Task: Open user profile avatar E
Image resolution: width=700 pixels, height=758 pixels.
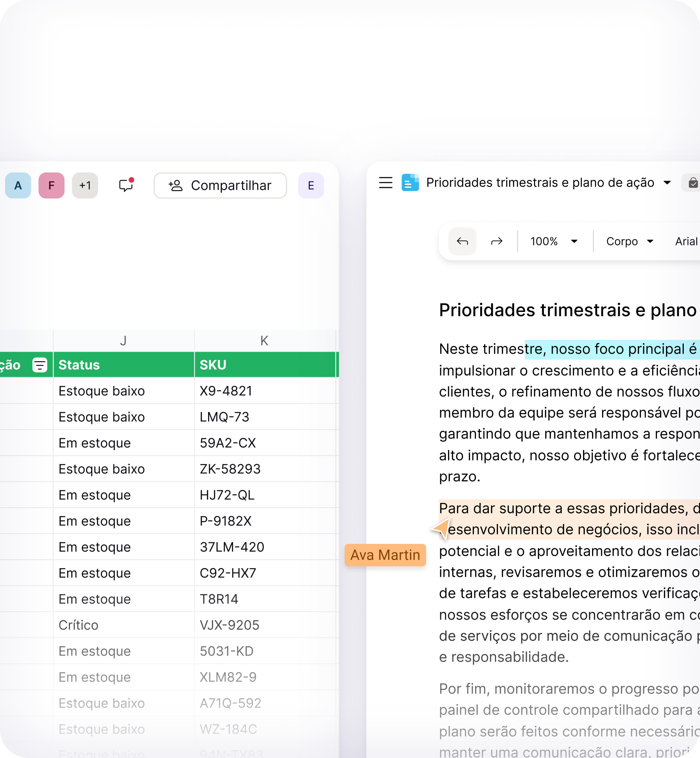Action: [x=311, y=185]
